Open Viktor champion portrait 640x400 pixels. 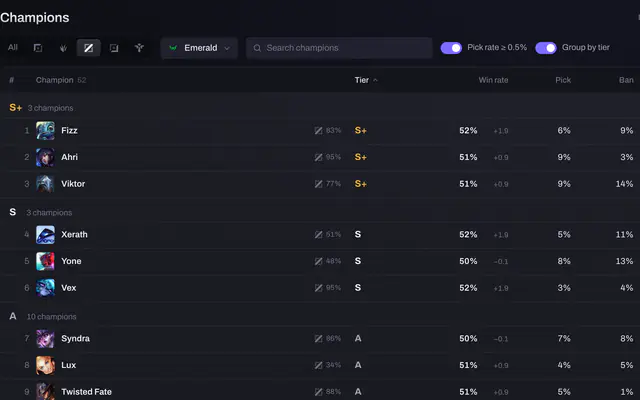tap(45, 184)
